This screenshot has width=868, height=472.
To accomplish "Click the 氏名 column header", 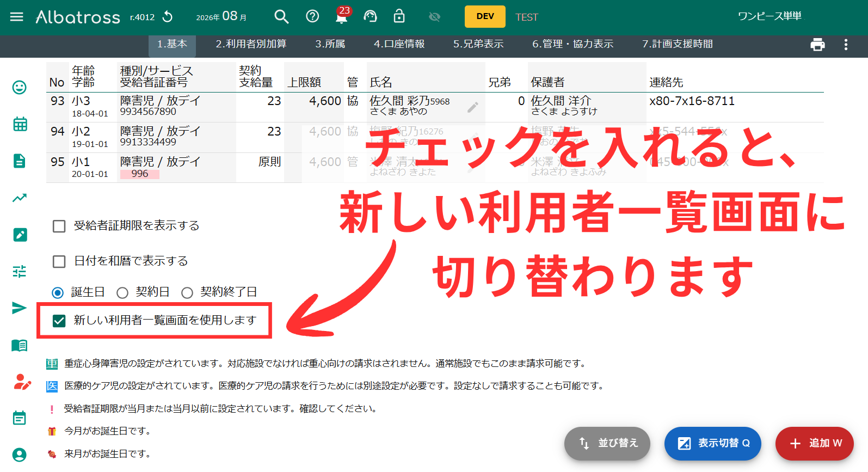I will 381,82.
